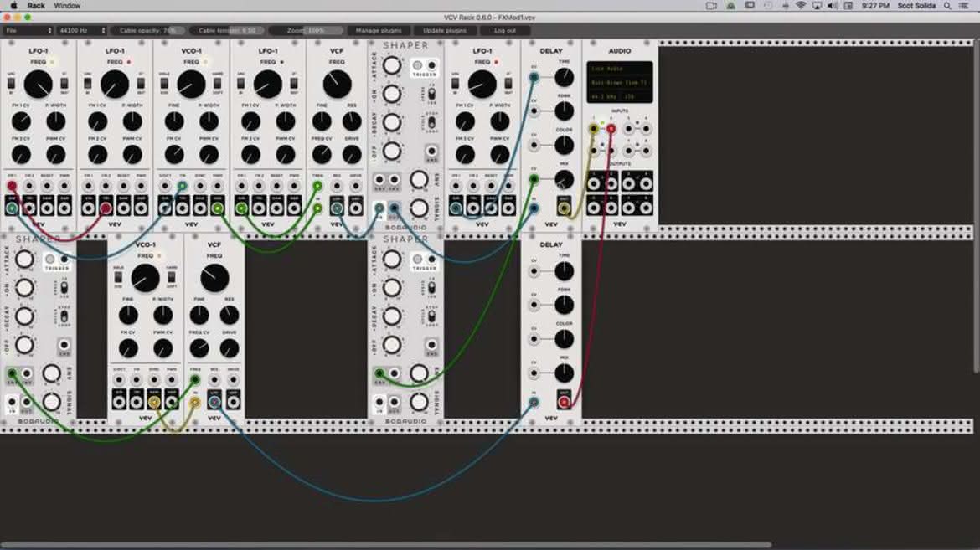Click the TIME knob on top-row DELAY module
Viewport: 980px width, 550px height.
[x=564, y=78]
